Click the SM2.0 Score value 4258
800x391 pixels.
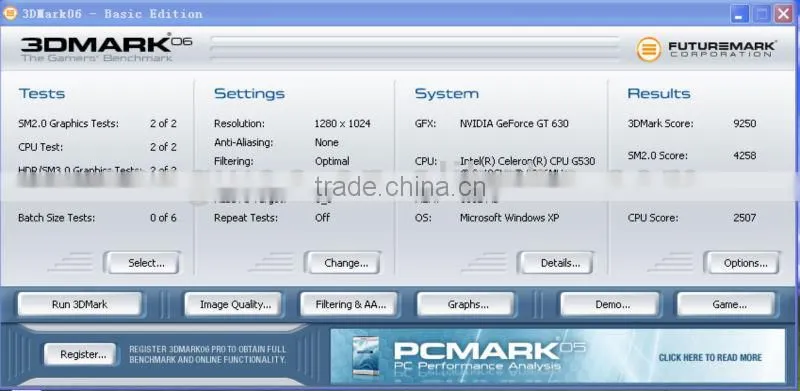pos(744,155)
